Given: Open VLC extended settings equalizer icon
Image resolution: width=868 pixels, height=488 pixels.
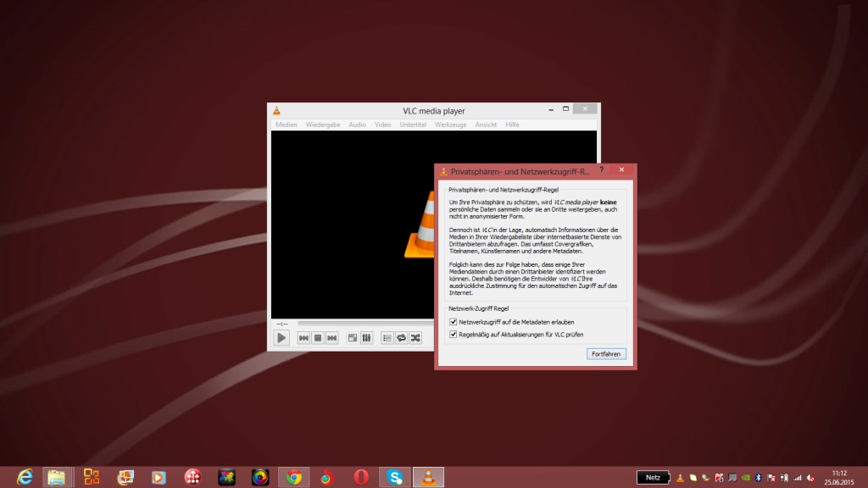Looking at the screenshot, I should [x=366, y=338].
